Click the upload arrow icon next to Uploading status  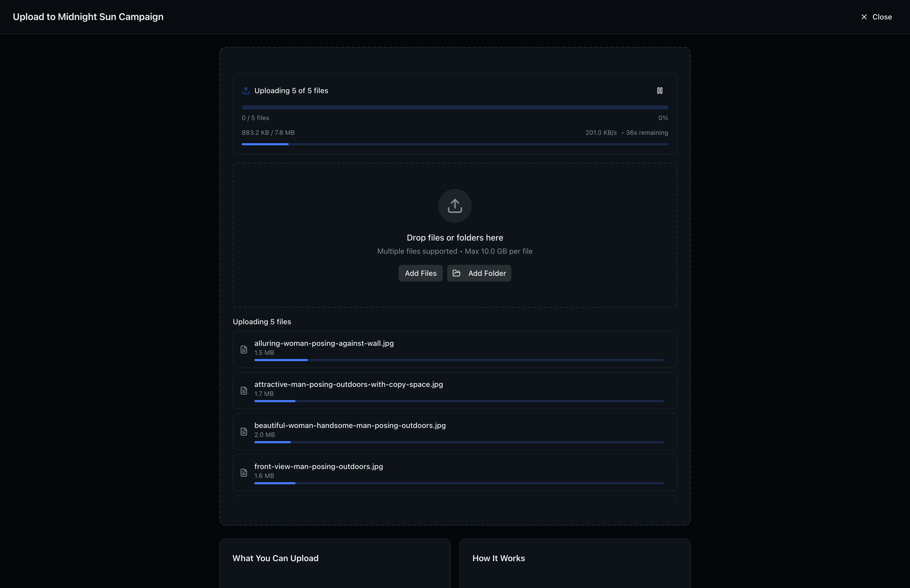246,91
